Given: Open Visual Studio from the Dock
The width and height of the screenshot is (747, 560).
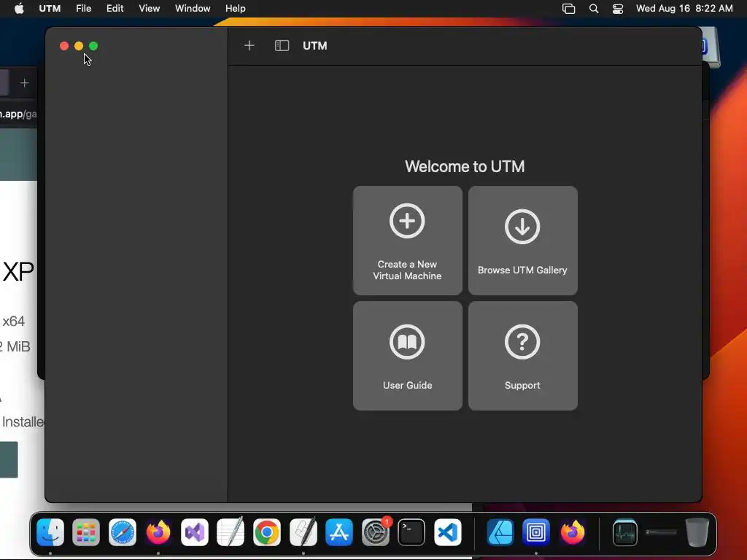Looking at the screenshot, I should click(194, 532).
